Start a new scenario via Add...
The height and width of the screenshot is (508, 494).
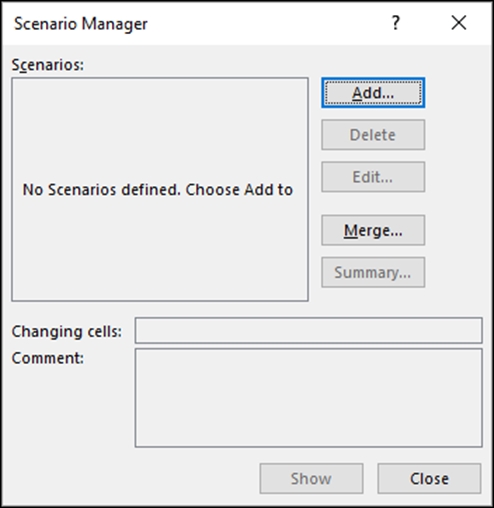click(373, 93)
